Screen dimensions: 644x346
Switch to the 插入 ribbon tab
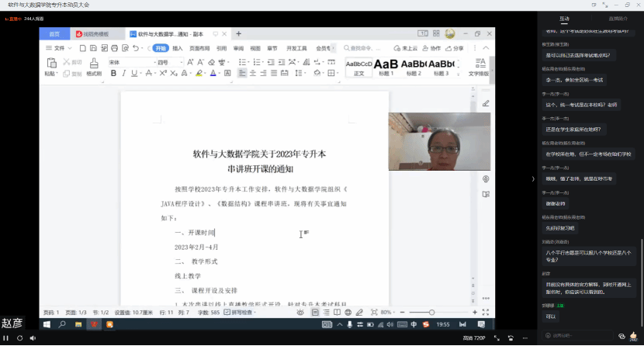click(178, 48)
